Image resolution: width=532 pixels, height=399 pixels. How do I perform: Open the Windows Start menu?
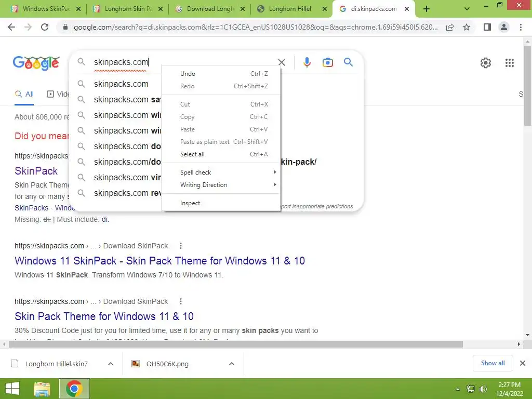click(12, 389)
